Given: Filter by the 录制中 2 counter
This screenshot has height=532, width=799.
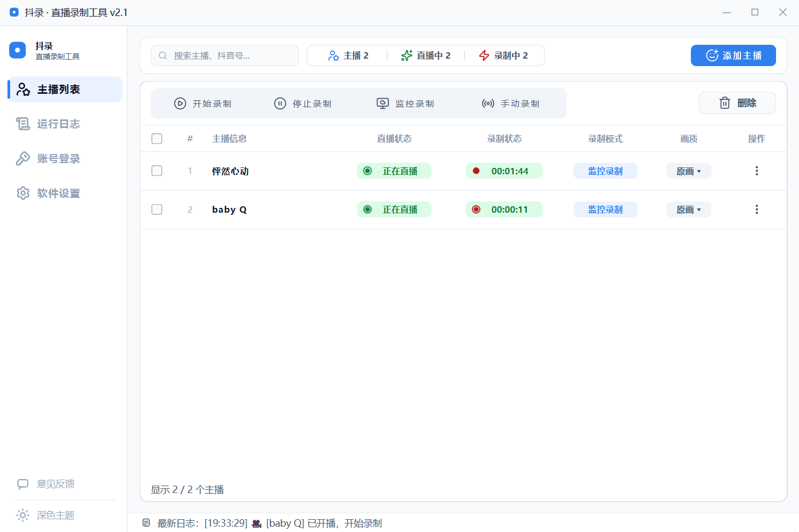Looking at the screenshot, I should 503,55.
